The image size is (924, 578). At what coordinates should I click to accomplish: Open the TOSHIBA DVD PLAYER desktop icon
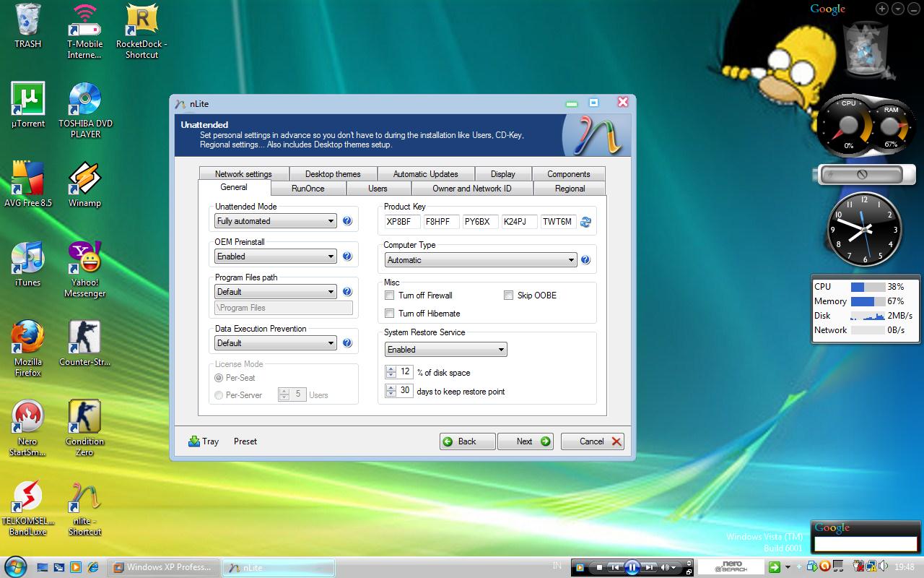click(85, 111)
